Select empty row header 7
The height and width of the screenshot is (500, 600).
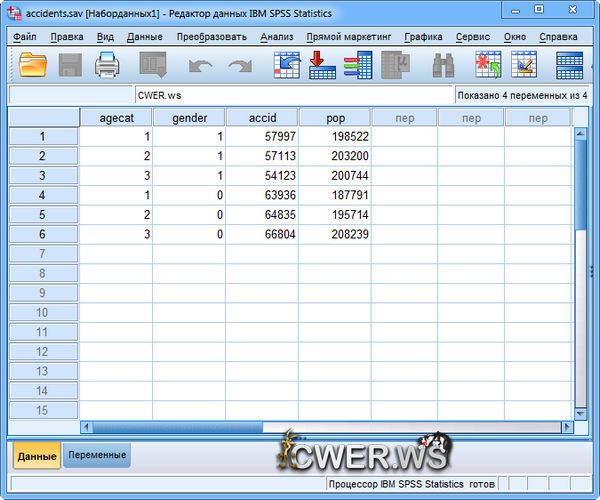click(x=43, y=254)
